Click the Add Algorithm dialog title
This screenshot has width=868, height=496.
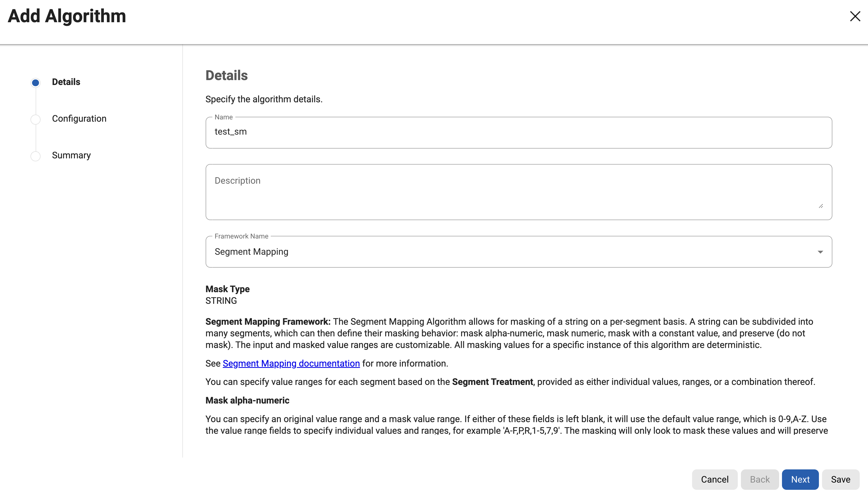[x=67, y=16]
